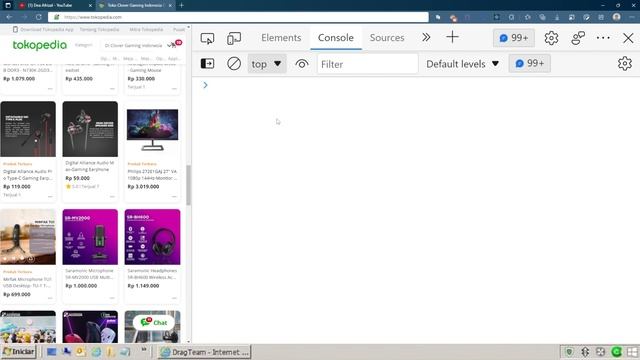Click the tokopedia logo
Viewport: 640px width, 360px height.
tap(40, 45)
